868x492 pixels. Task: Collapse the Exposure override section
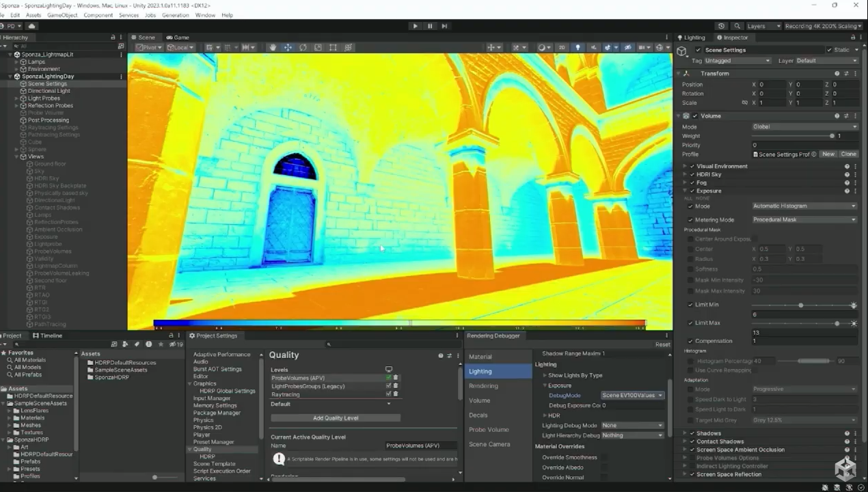pos(686,191)
